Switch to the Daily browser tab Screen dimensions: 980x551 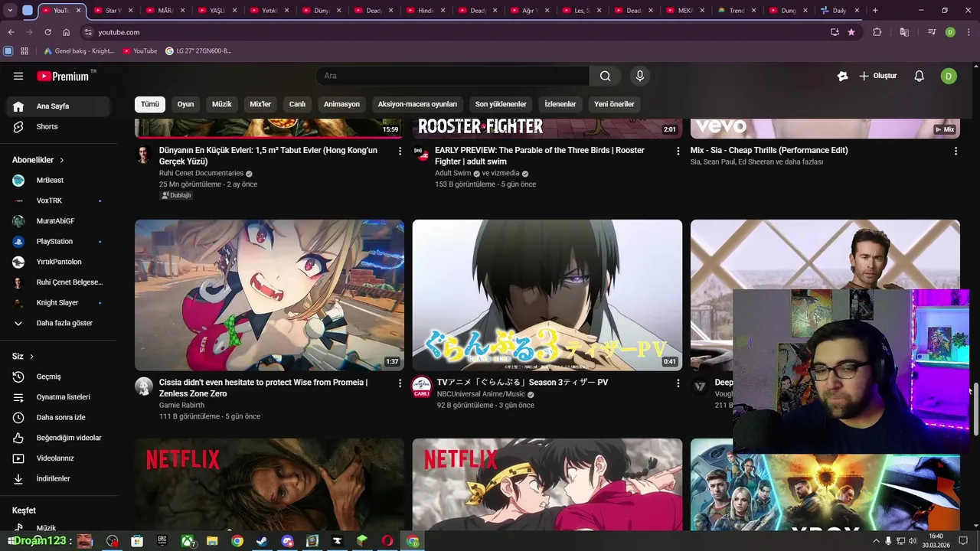[x=839, y=11]
